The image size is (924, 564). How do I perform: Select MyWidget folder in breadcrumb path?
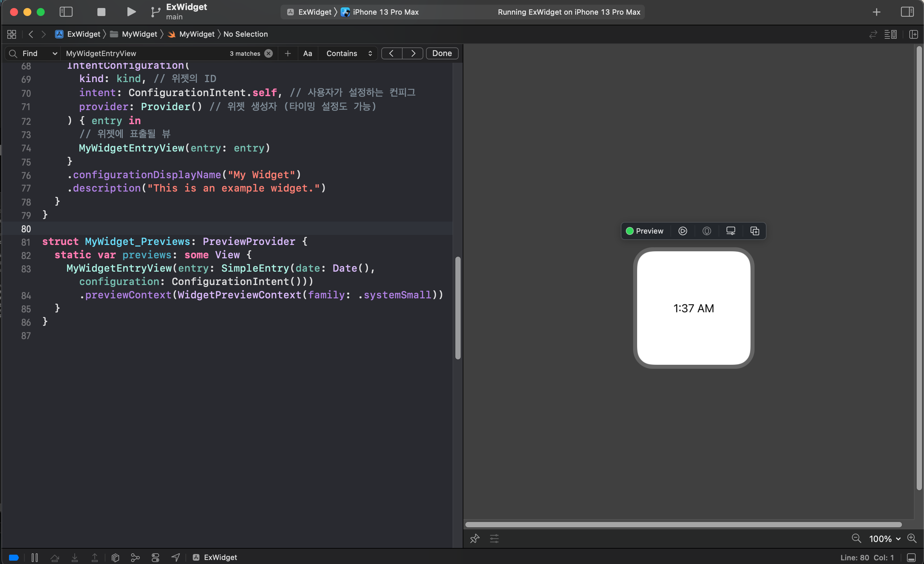(x=139, y=34)
